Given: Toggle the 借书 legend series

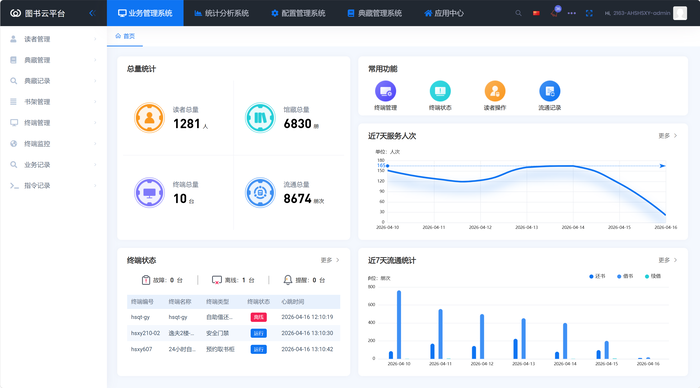Looking at the screenshot, I should point(625,276).
